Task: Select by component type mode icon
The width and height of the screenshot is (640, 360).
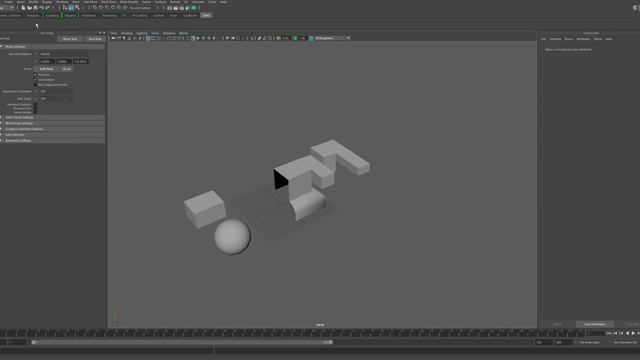Action: pos(77,8)
